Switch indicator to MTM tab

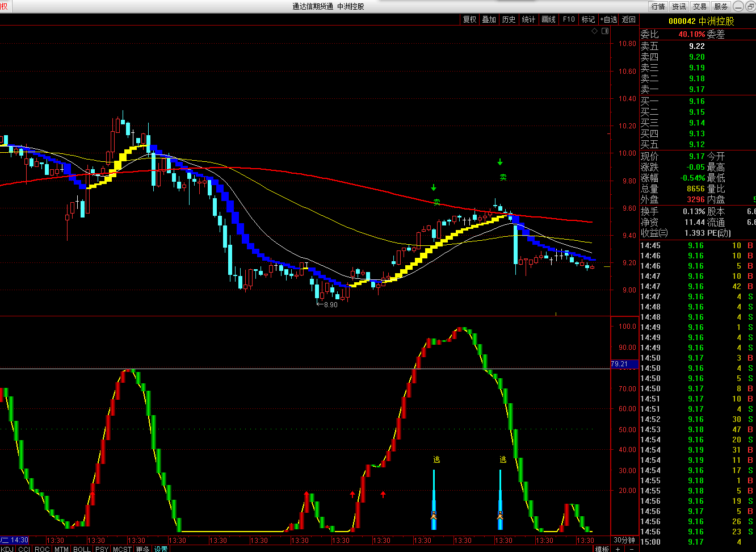point(61,549)
